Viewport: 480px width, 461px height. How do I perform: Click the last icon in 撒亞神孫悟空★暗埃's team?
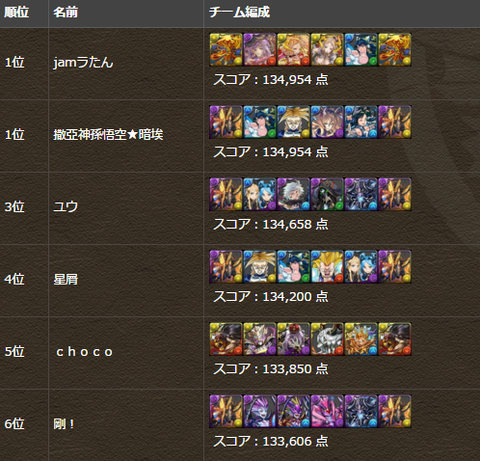click(x=395, y=122)
